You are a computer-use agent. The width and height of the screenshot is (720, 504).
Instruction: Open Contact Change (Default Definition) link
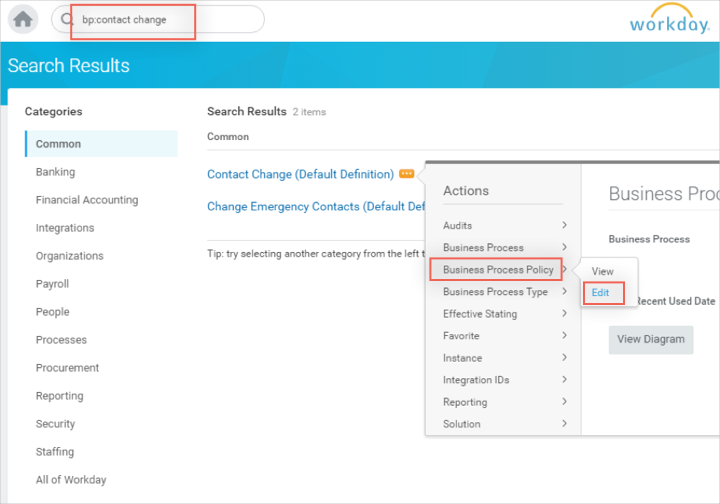pos(300,174)
